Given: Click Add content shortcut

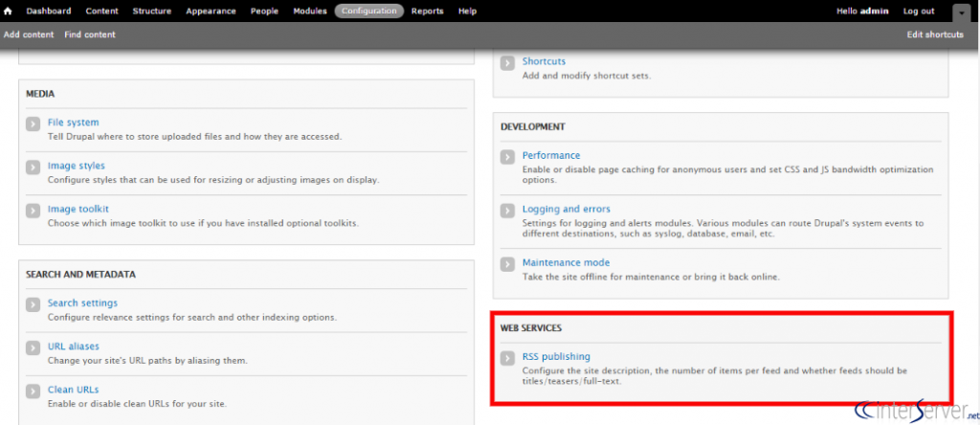Looking at the screenshot, I should tap(29, 34).
